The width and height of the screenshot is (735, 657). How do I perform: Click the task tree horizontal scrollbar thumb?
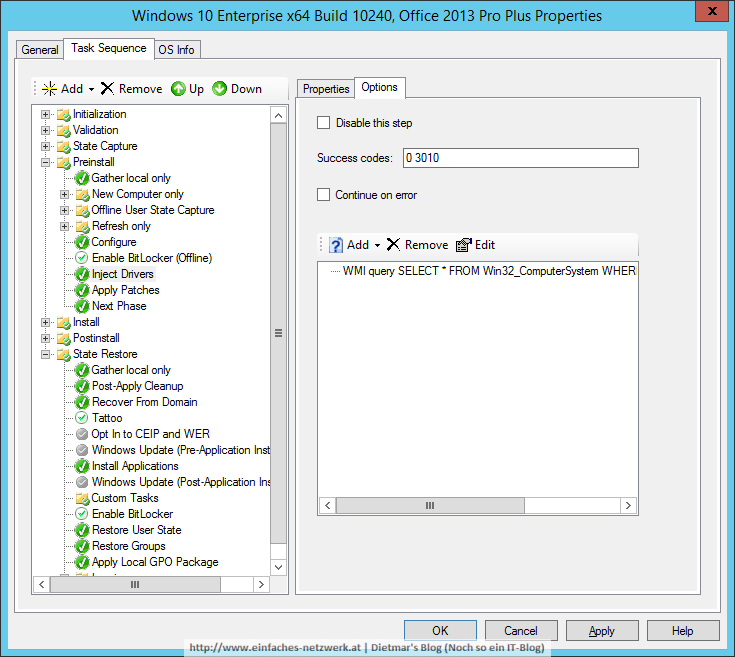click(x=135, y=584)
